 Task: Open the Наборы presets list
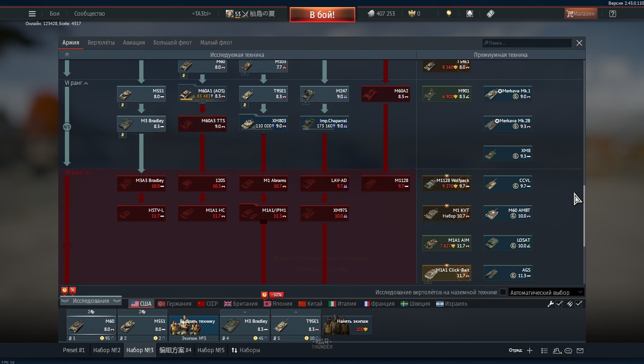click(x=245, y=350)
